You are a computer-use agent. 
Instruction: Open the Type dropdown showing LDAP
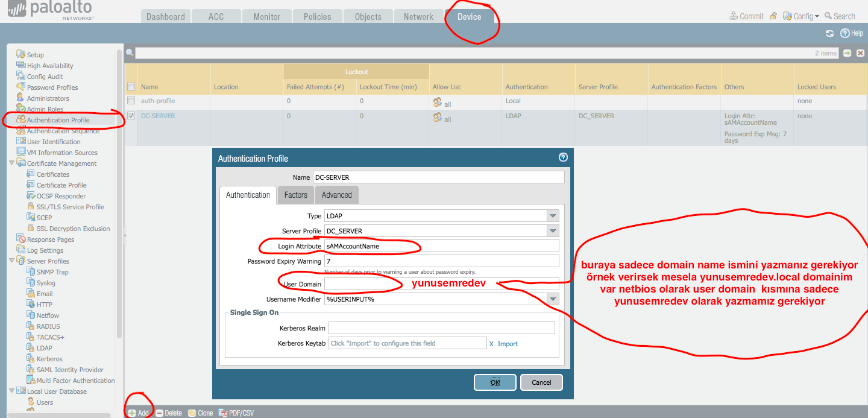(553, 216)
